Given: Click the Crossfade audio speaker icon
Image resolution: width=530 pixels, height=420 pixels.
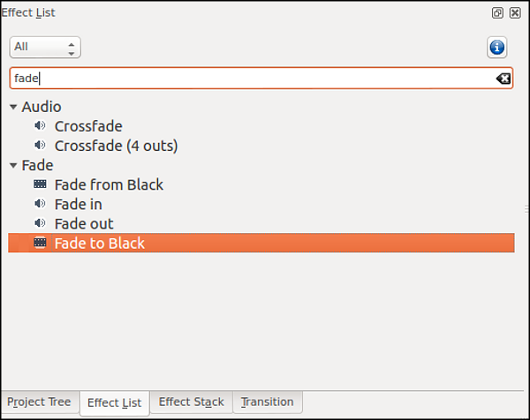Looking at the screenshot, I should pos(40,126).
